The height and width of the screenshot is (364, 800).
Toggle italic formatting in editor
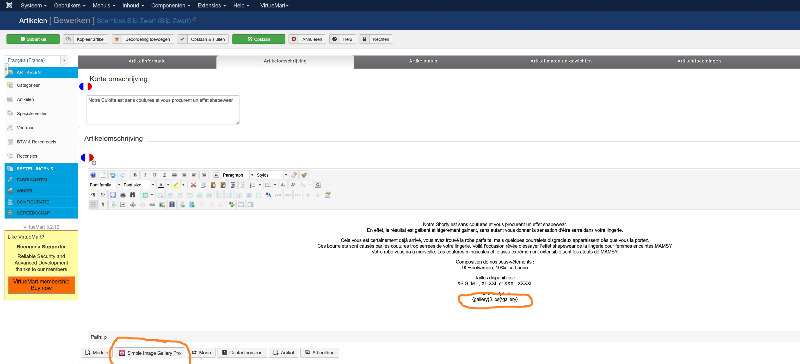pos(145,175)
